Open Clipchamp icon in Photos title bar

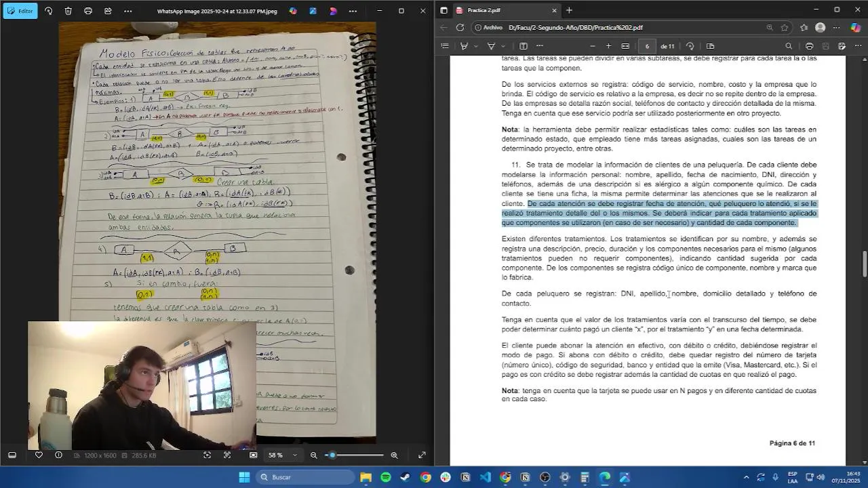coord(333,11)
